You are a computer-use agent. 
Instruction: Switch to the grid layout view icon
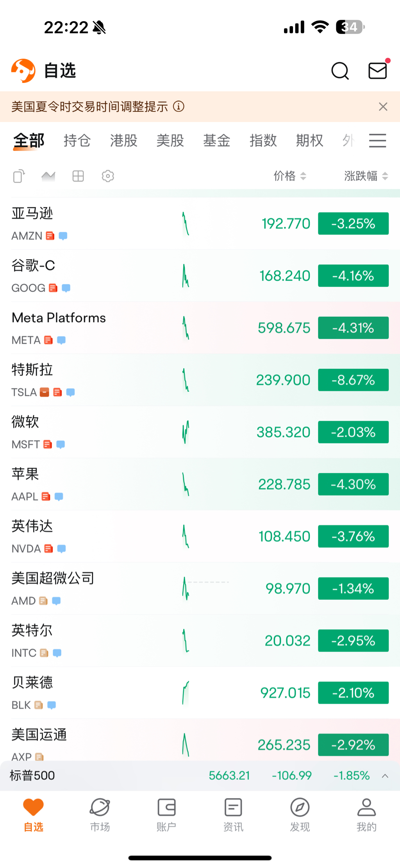point(78,176)
